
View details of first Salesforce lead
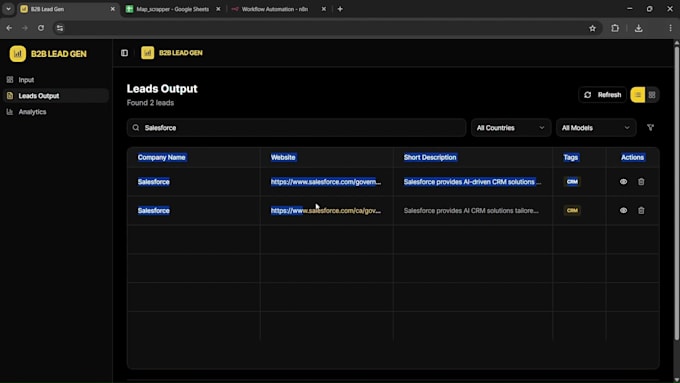tap(623, 182)
